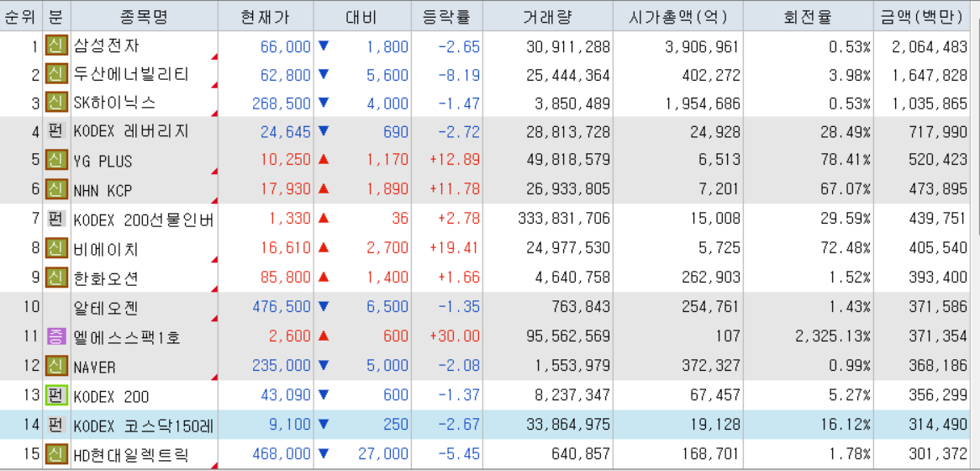Click the 2,325.13% turnover cell
Viewport: 980px width, 471px height.
pyautogui.click(x=833, y=336)
